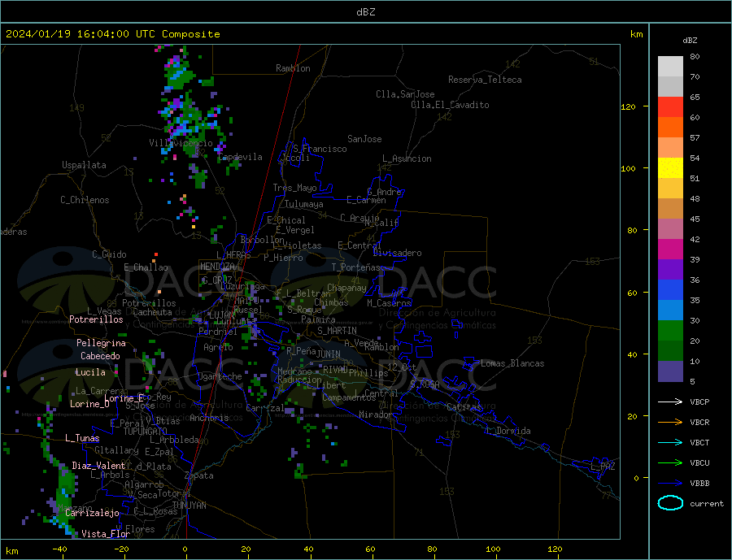This screenshot has width=732, height=560.
Task: Click the Lucila label
Action: [90, 372]
